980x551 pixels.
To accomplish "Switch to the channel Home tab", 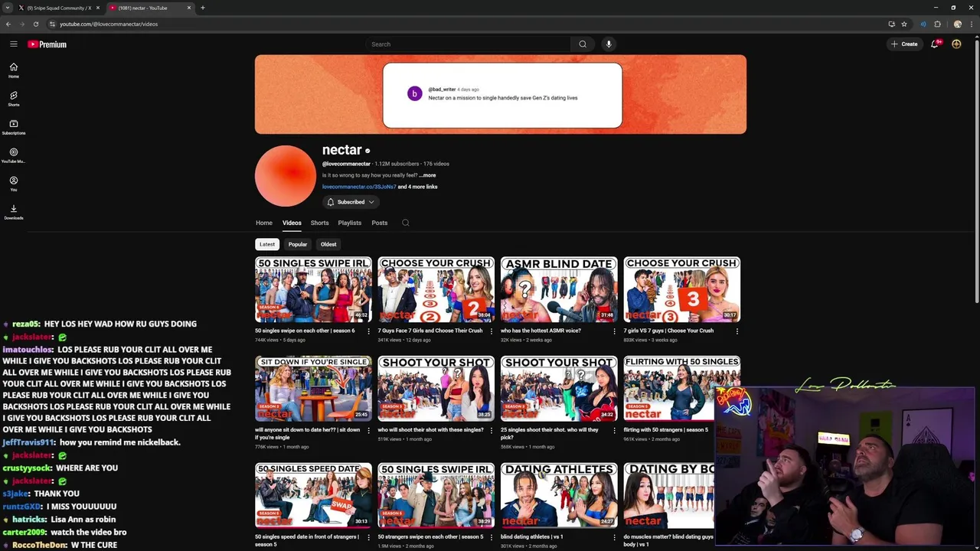I will point(264,223).
